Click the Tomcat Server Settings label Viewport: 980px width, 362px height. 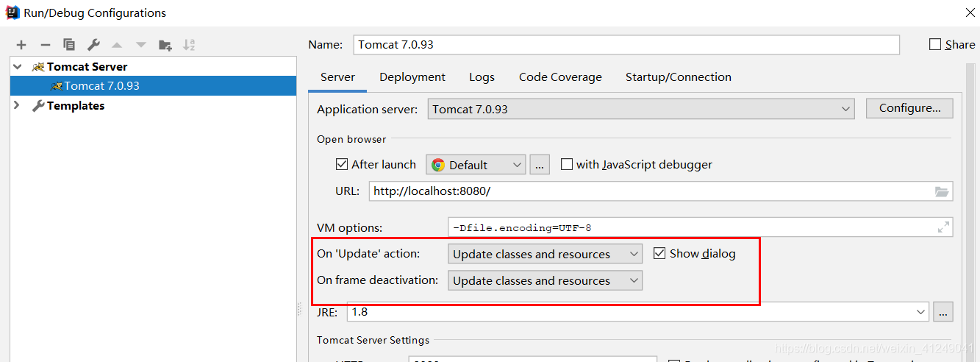coord(373,340)
